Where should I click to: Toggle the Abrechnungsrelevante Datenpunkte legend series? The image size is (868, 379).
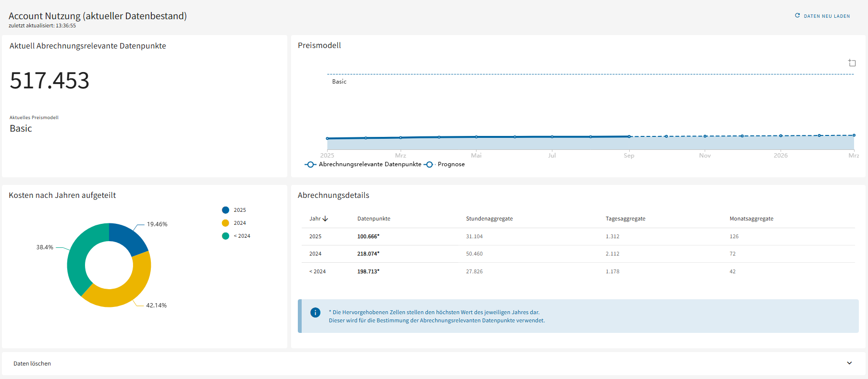pyautogui.click(x=364, y=164)
